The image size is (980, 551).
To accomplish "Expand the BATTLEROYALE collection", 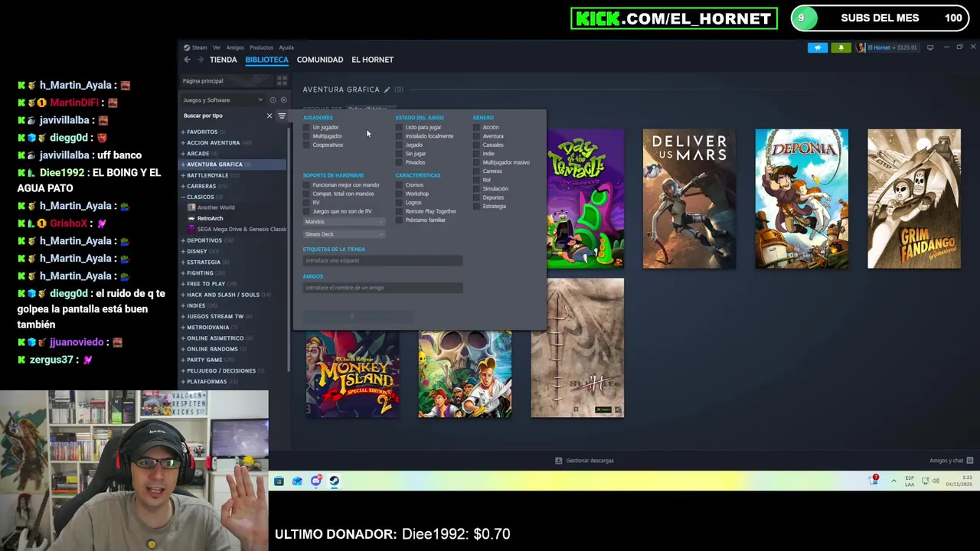I will 183,175.
